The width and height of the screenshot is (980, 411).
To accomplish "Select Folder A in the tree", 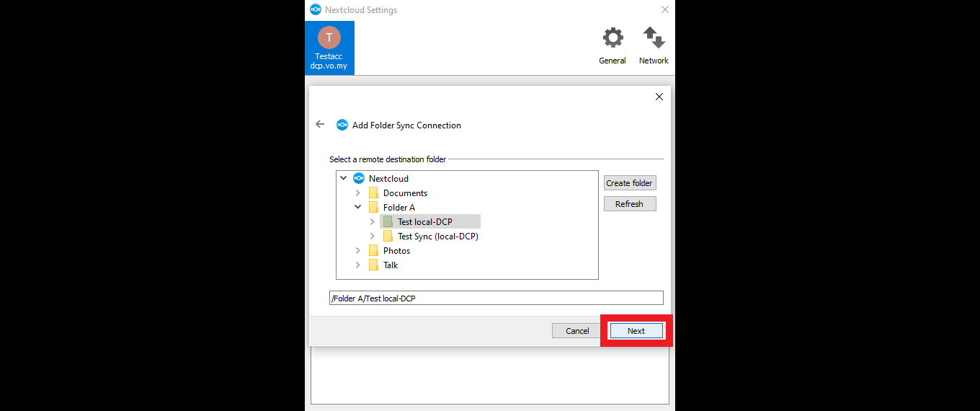I will pos(399,208).
